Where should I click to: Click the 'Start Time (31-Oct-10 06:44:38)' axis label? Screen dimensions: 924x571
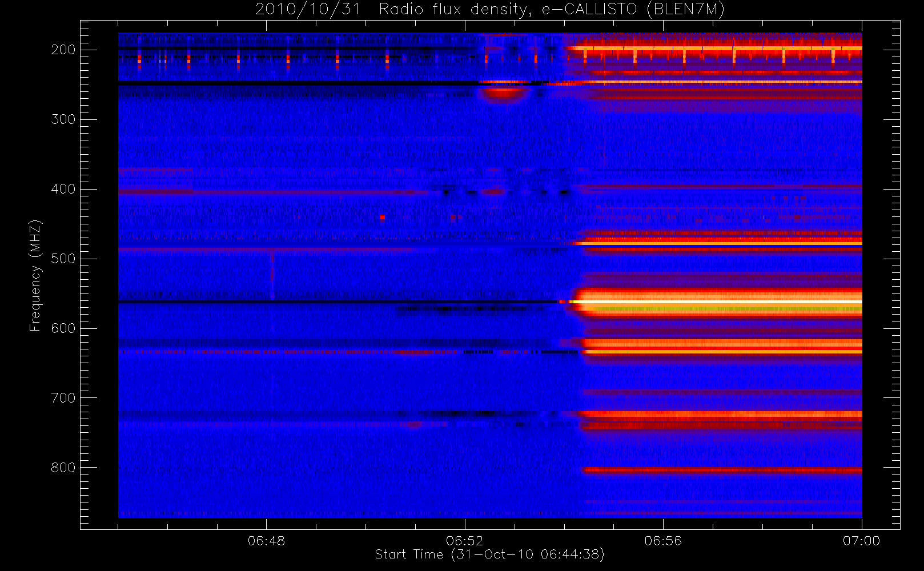coord(489,554)
